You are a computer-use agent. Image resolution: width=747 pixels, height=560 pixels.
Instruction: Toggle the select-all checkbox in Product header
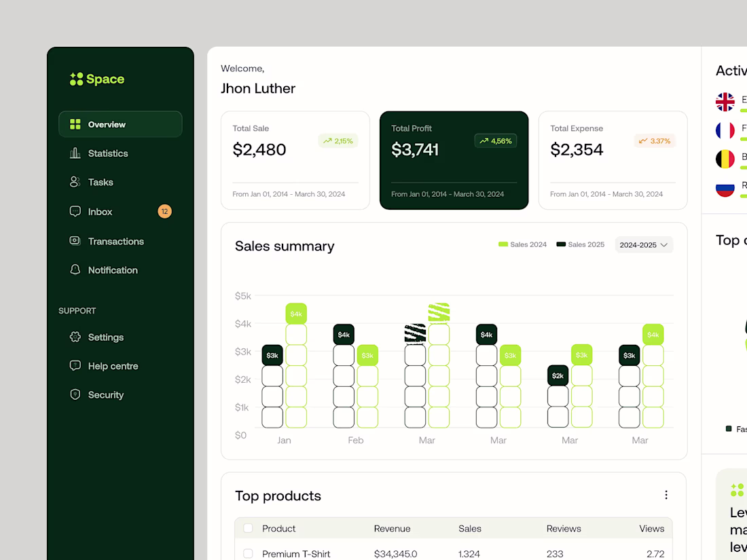click(x=248, y=528)
